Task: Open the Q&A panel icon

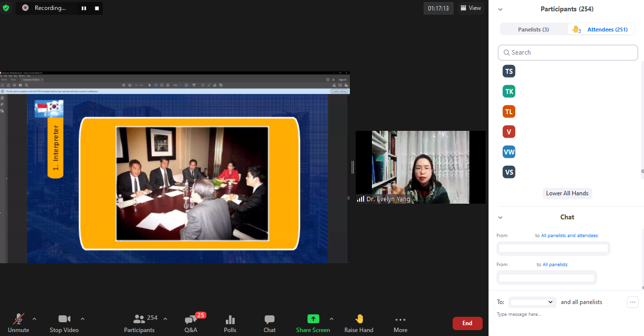Action: coord(190,319)
